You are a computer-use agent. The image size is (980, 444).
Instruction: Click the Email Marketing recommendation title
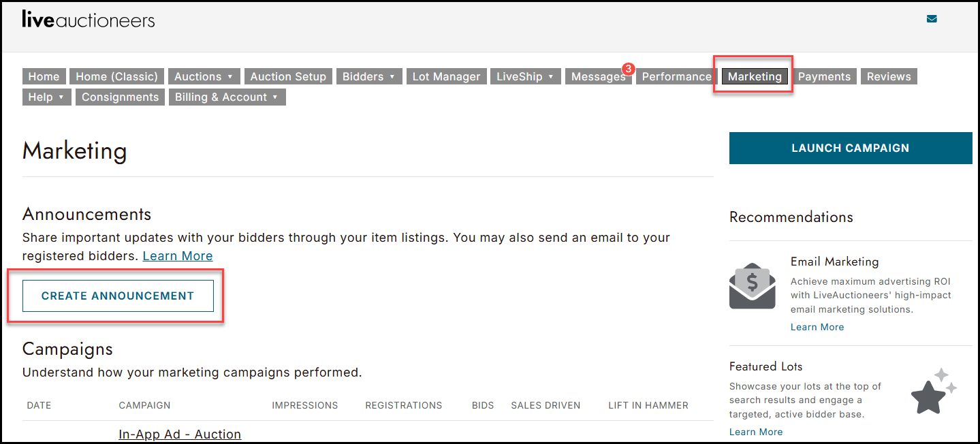834,261
